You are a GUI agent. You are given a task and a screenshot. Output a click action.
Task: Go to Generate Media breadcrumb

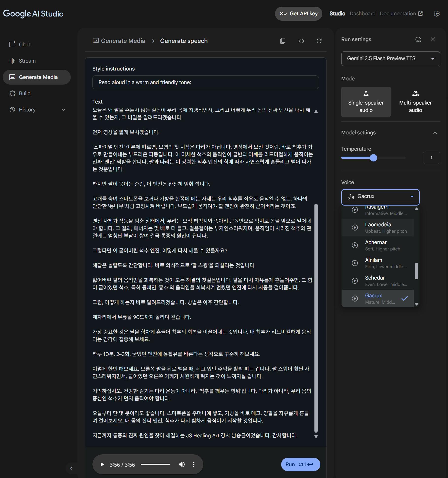[119, 41]
